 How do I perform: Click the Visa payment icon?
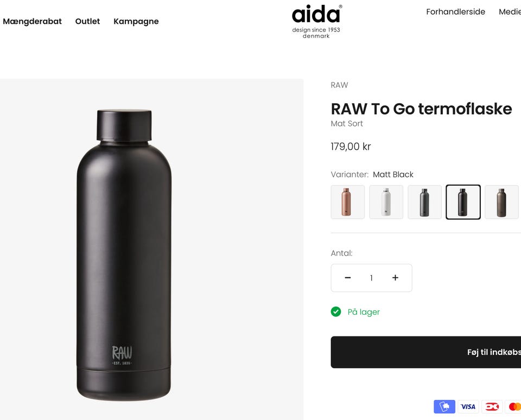click(x=468, y=406)
